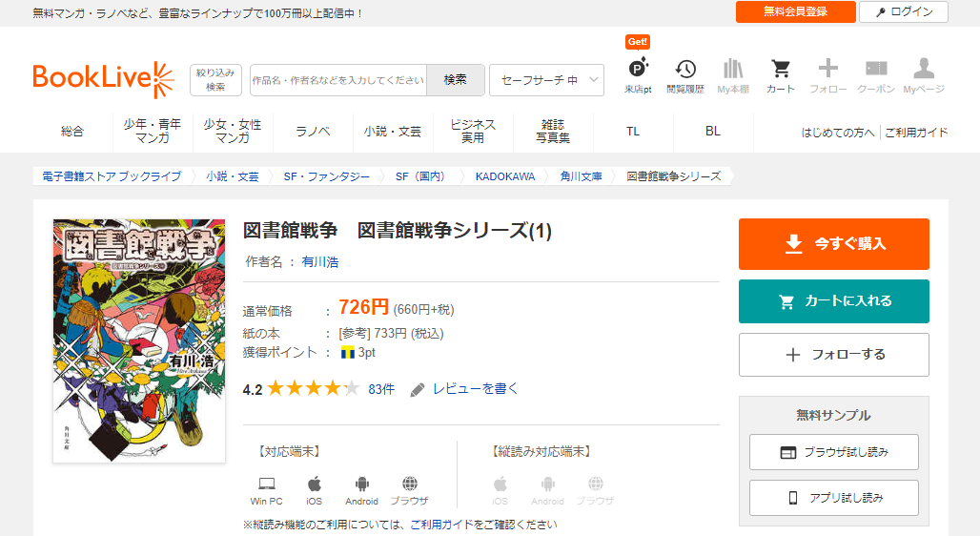Viewport: 980px width, 536px height.
Task: Open the ビジネス実用 tab
Action: click(x=473, y=132)
